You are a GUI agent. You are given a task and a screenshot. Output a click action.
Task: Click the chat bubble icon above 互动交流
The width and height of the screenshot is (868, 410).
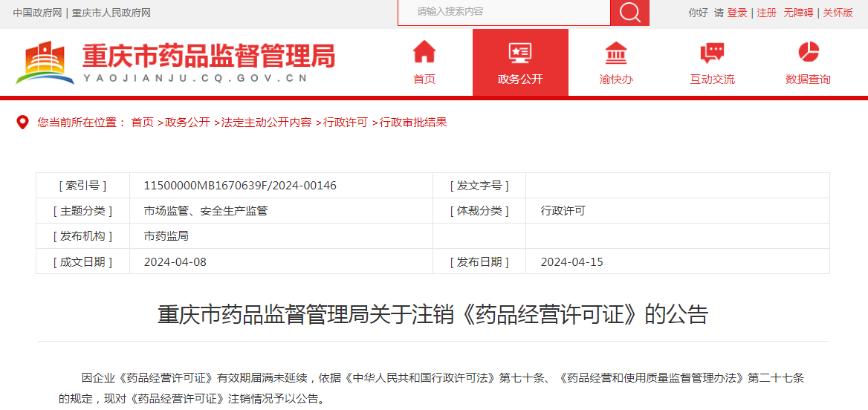click(x=712, y=53)
